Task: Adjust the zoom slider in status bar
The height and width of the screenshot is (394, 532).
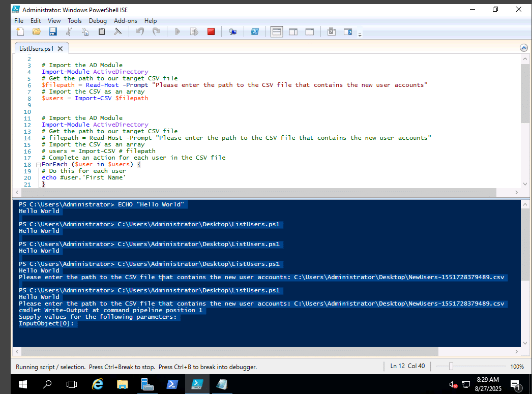Action: point(451,367)
